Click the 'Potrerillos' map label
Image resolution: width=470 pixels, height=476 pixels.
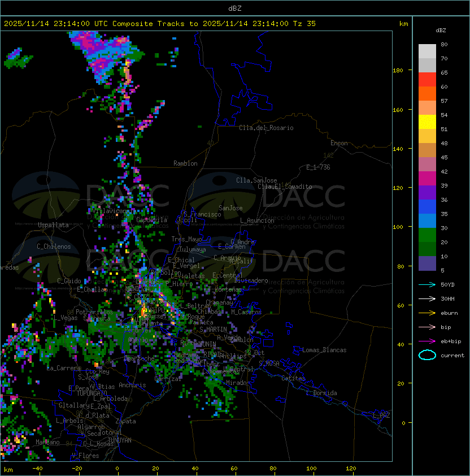[x=94, y=312]
